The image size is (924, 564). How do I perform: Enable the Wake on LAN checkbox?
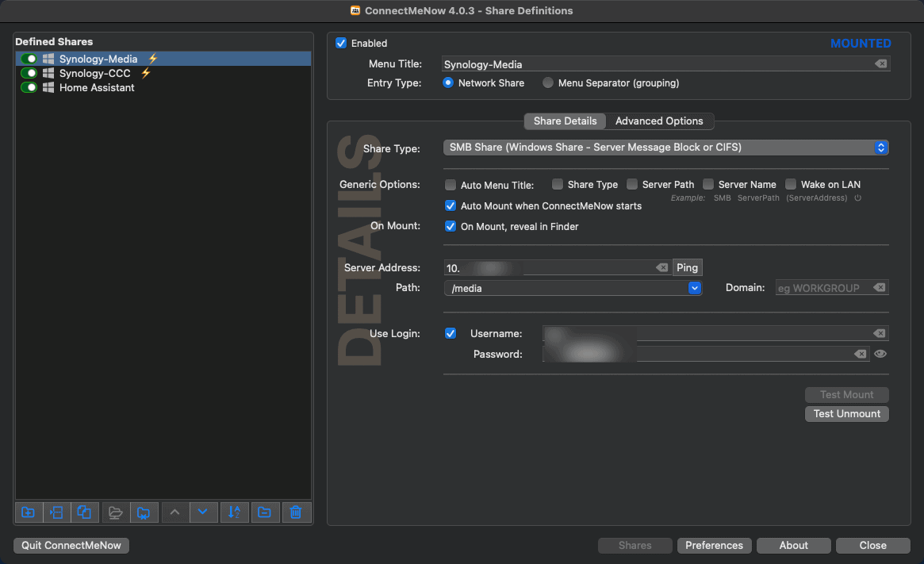click(x=791, y=185)
